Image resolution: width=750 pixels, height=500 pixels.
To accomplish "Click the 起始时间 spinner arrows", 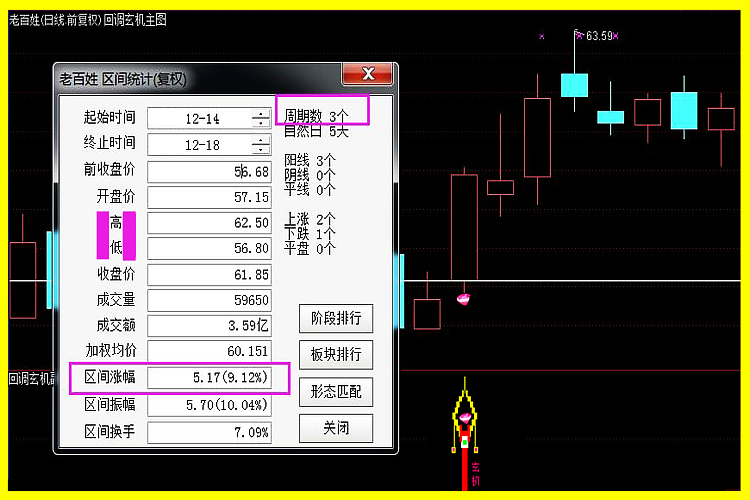I will tap(260, 118).
